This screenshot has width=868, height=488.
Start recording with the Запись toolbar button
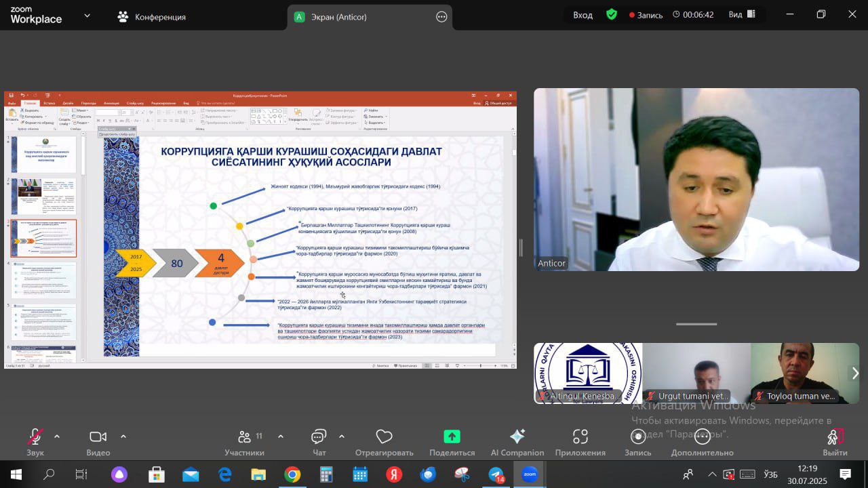tap(637, 442)
